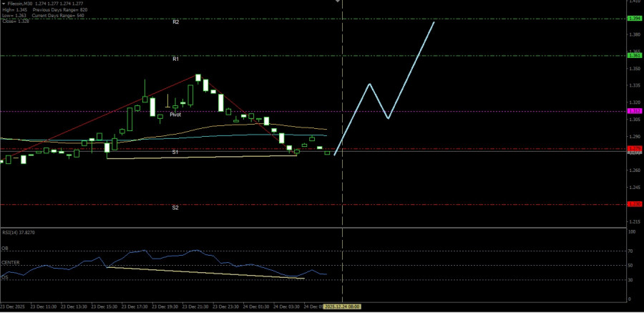This screenshot has width=644, height=313.
Task: Click the green 1.394 price tag
Action: pyautogui.click(x=634, y=19)
